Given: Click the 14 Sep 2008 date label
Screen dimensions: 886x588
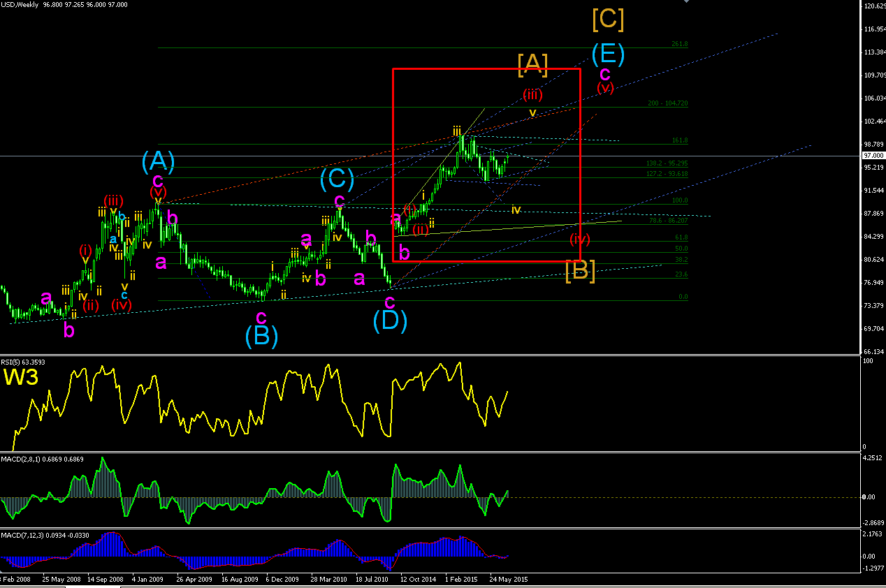Looking at the screenshot, I should 104,579.
